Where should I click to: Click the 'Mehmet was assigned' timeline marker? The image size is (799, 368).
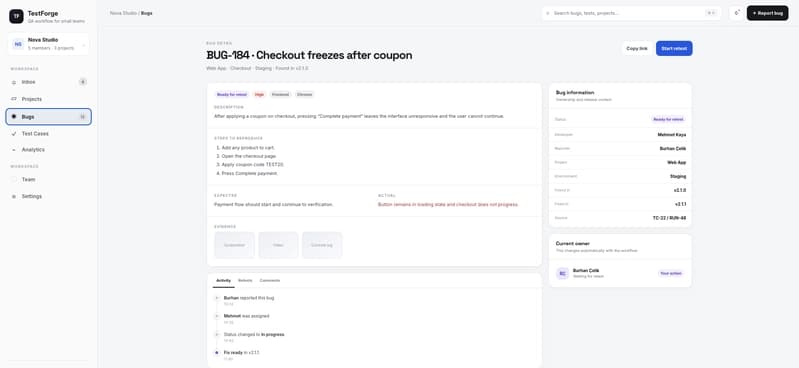click(217, 316)
